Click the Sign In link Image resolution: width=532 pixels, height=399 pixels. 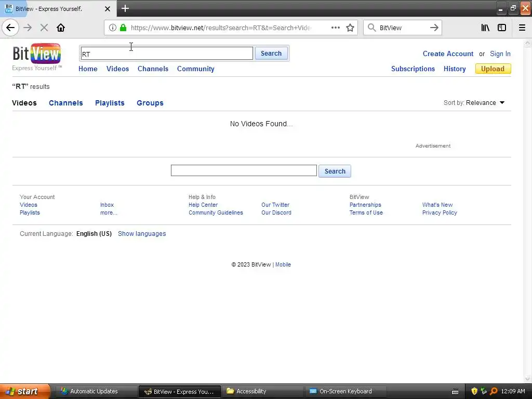pos(500,54)
